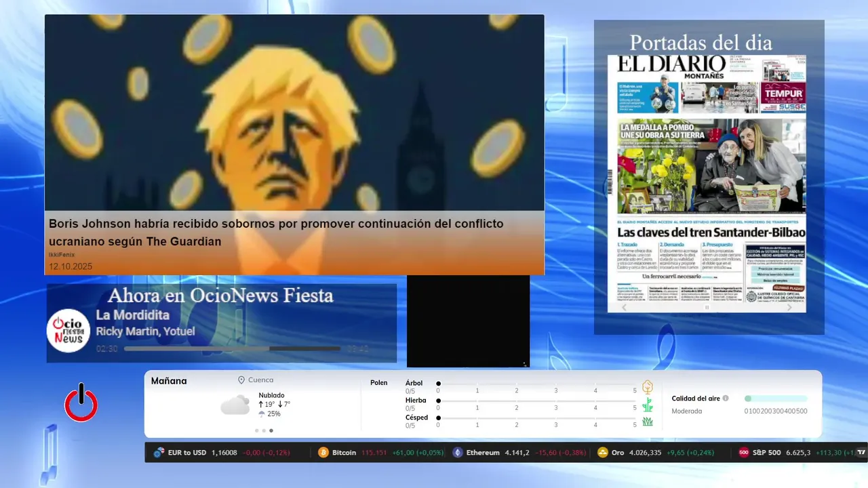Screen dimensions: 868x488
Task: Click the Ricky Martin, Yotuel artist text
Action: 145,331
